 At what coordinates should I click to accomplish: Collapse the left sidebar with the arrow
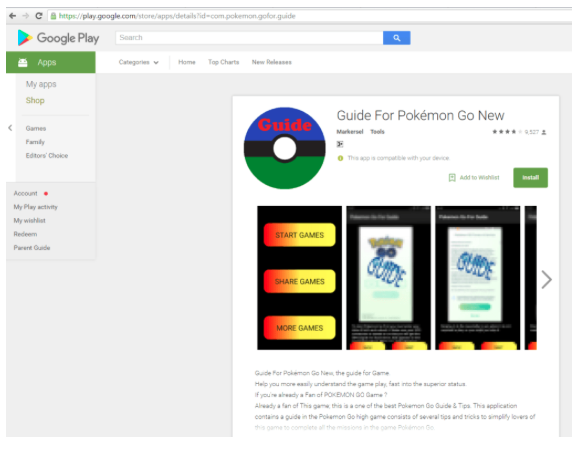(x=10, y=128)
